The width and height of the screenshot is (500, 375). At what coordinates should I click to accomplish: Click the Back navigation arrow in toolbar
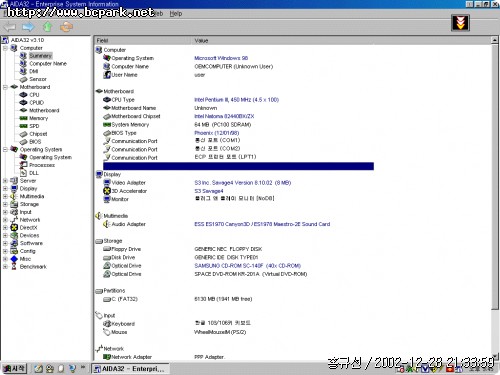click(x=9, y=27)
